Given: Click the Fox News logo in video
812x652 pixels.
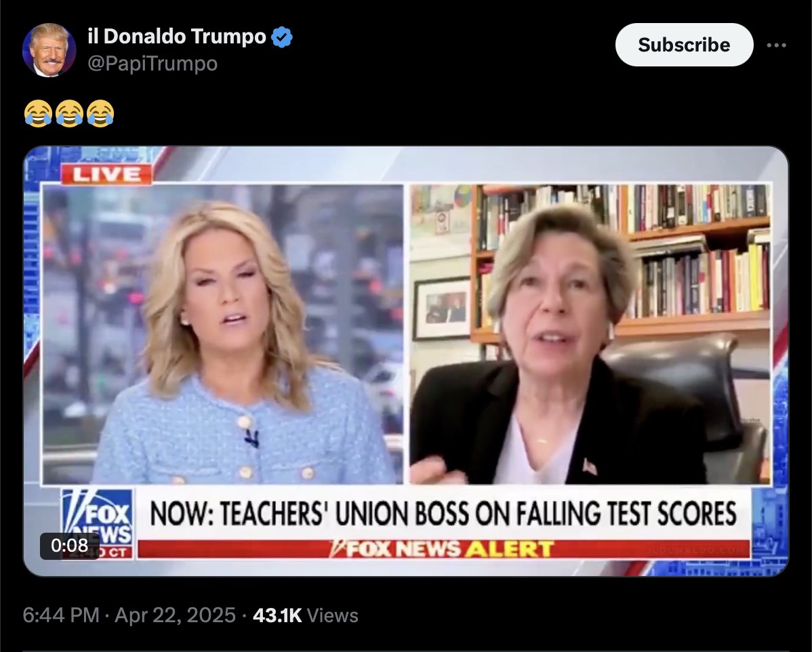Looking at the screenshot, I should point(98,523).
